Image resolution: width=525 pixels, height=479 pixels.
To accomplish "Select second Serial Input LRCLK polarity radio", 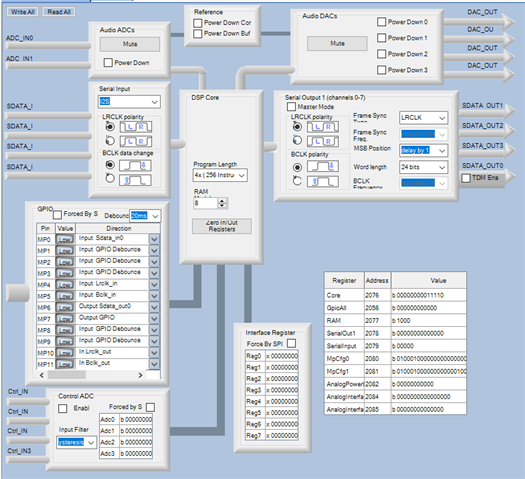I will 110,140.
